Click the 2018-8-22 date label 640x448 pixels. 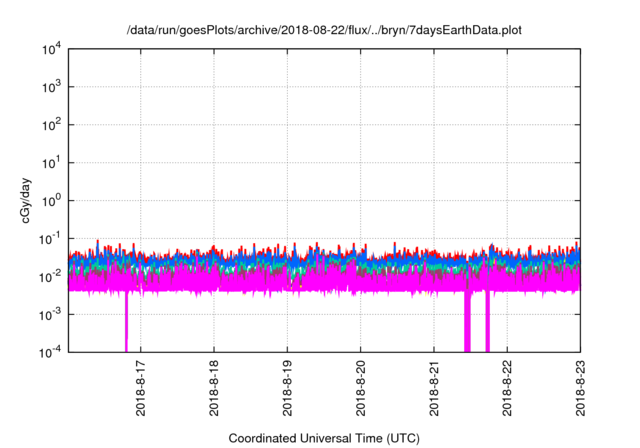[x=507, y=388]
